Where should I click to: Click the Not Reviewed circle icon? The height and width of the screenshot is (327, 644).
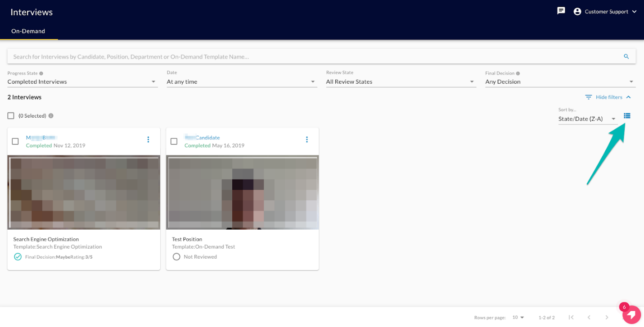176,257
